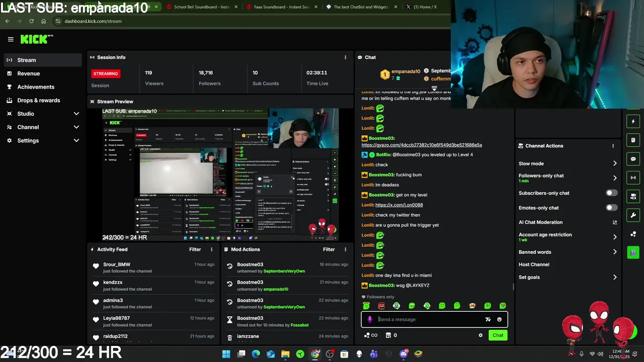Click the Stream Preview thumbnail

coord(220,174)
